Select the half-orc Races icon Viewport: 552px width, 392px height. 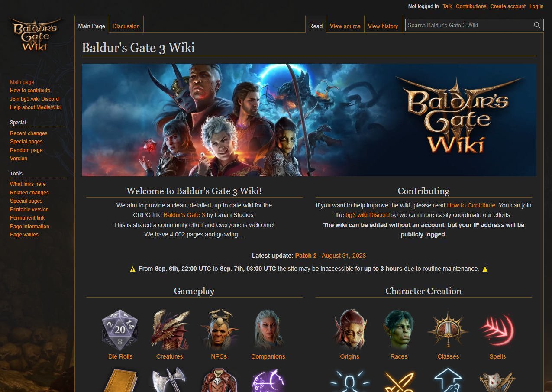[399, 330]
